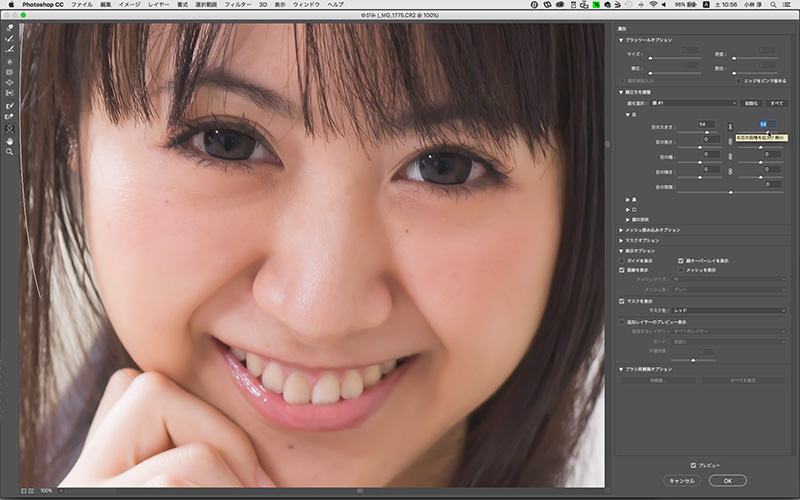800x500 pixels.
Task: Collapse the ブラシツールオプション section
Action: pyautogui.click(x=621, y=40)
